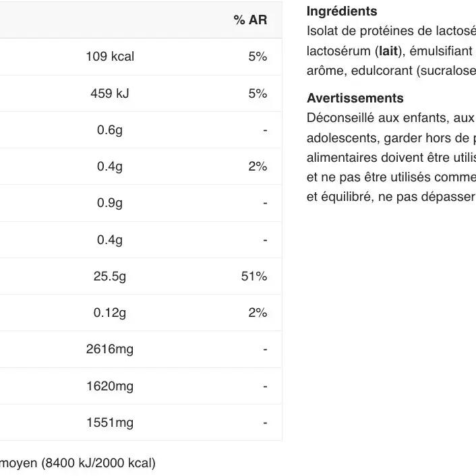The image size is (476, 476).
Task: Click the 5% beside 109 kcal
Action: tap(258, 57)
